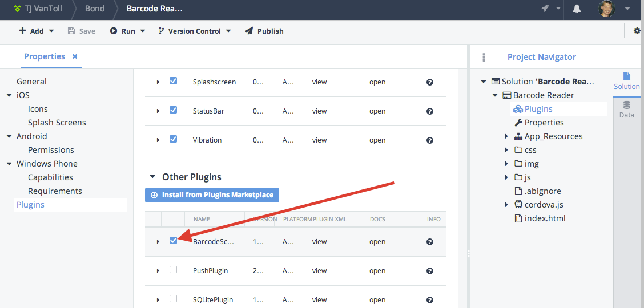
Task: Enable the PushPlugin checkbox
Action: (x=173, y=270)
